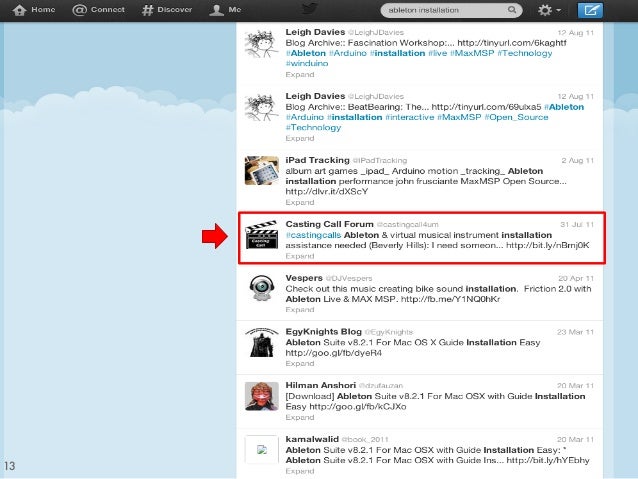Click the @DJVespers handle
Image resolution: width=638 pixels, height=479 pixels.
pos(349,278)
